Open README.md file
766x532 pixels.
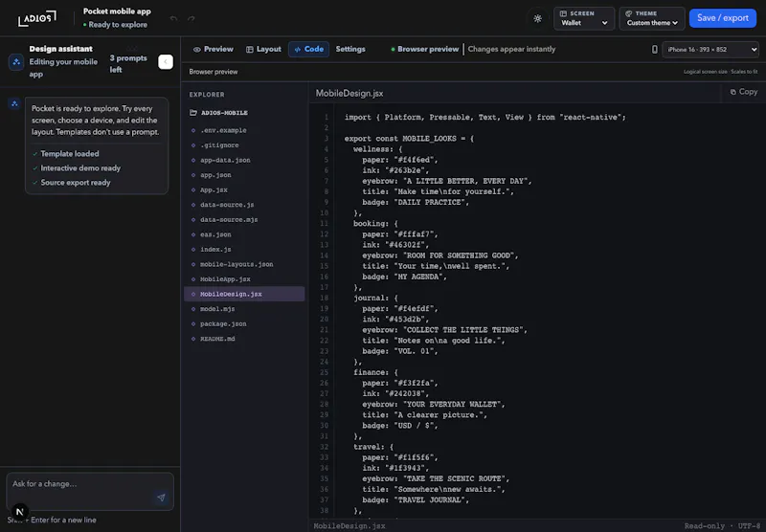tap(244, 339)
